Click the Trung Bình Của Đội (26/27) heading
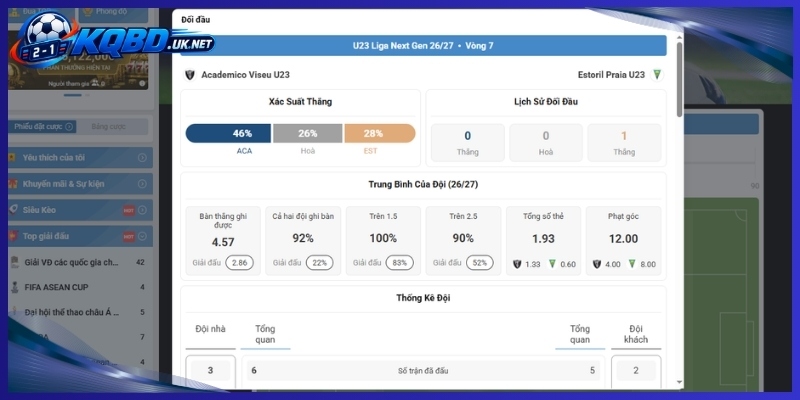 (x=423, y=185)
